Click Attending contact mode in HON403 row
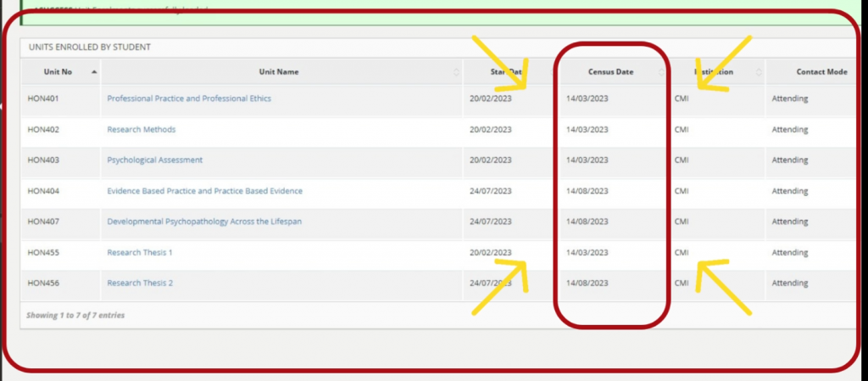 point(790,160)
